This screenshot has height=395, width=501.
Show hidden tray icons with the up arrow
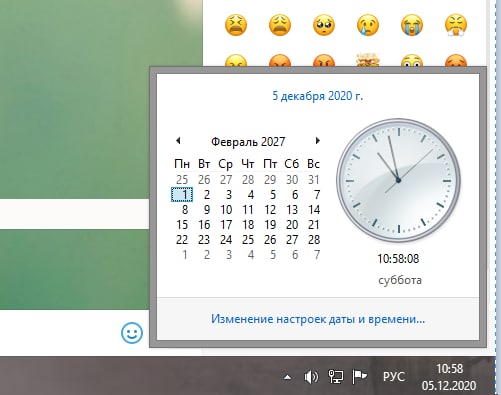click(x=287, y=377)
